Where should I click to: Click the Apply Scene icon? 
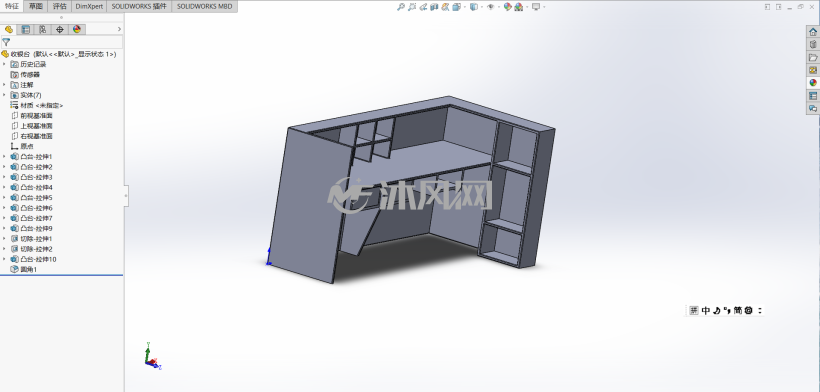(518, 7)
